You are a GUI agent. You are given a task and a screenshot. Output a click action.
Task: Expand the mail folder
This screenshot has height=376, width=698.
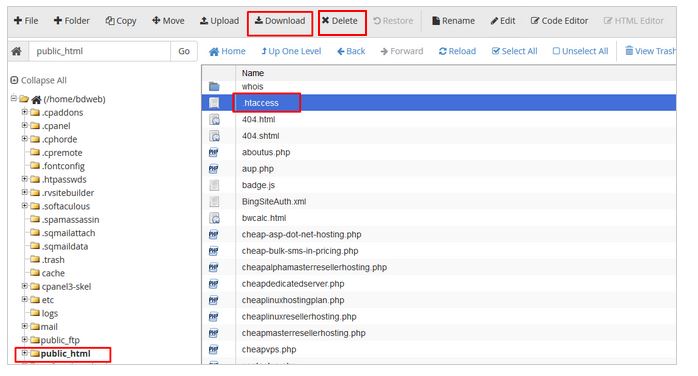pyautogui.click(x=25, y=326)
